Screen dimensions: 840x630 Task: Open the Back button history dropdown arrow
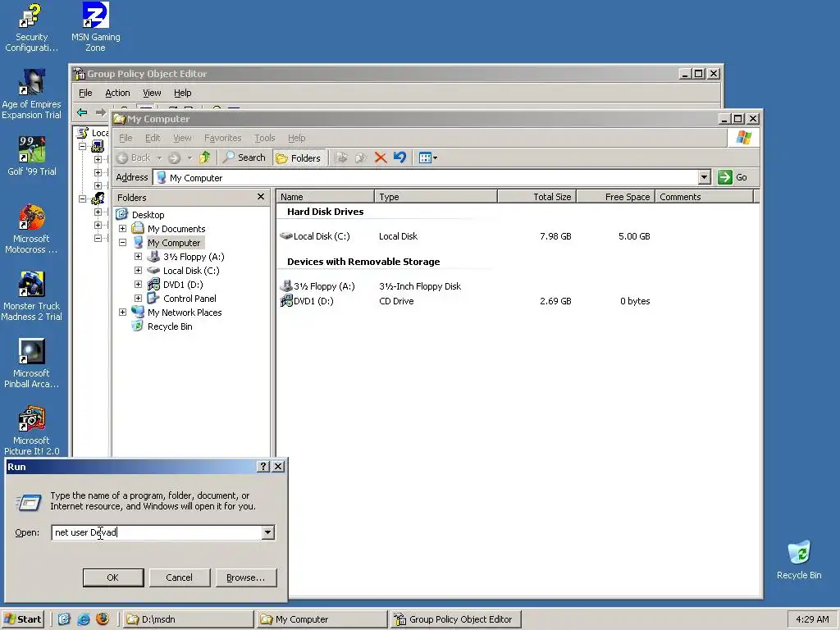coord(159,158)
